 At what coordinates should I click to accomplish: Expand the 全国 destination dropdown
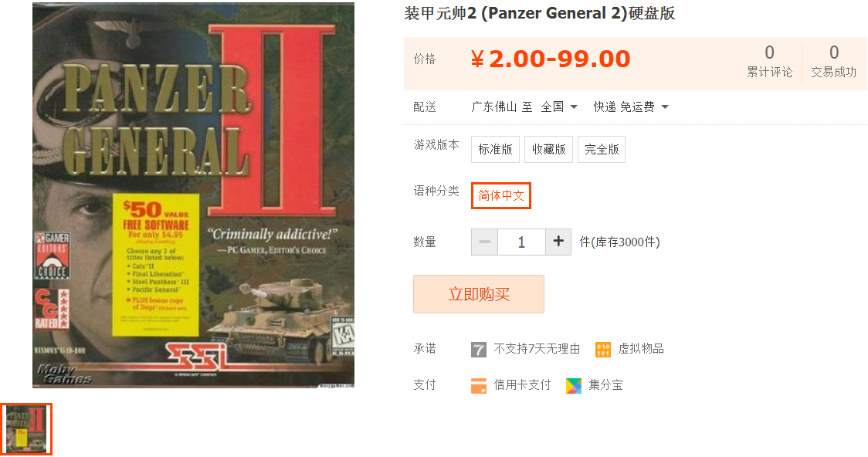559,107
